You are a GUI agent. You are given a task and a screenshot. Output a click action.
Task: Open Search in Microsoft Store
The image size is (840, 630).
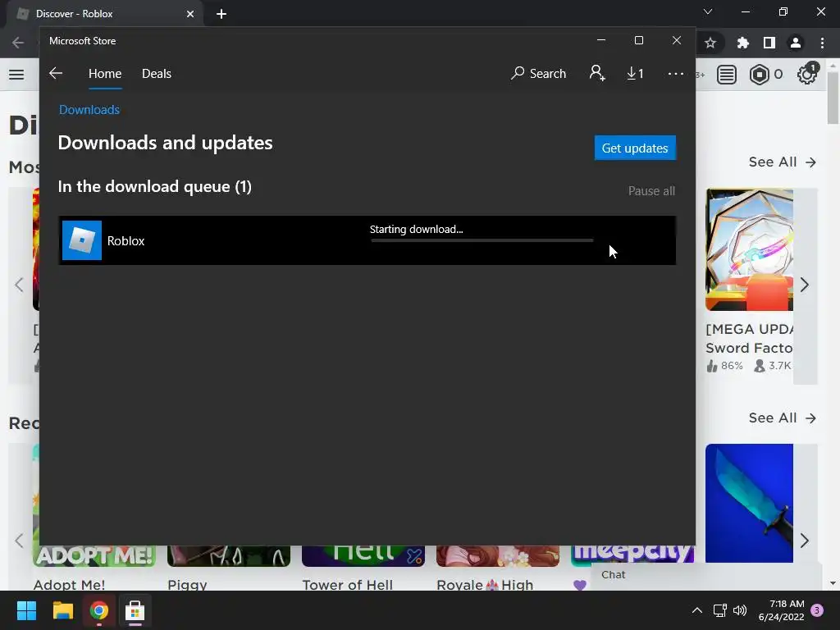pos(538,73)
